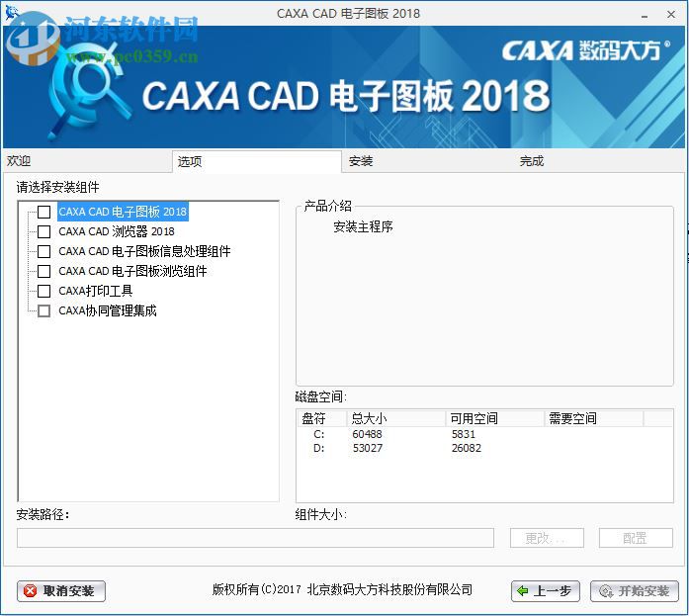Screen dimensions: 689x616
Task: Click the 开始安装 button
Action: pos(634,591)
